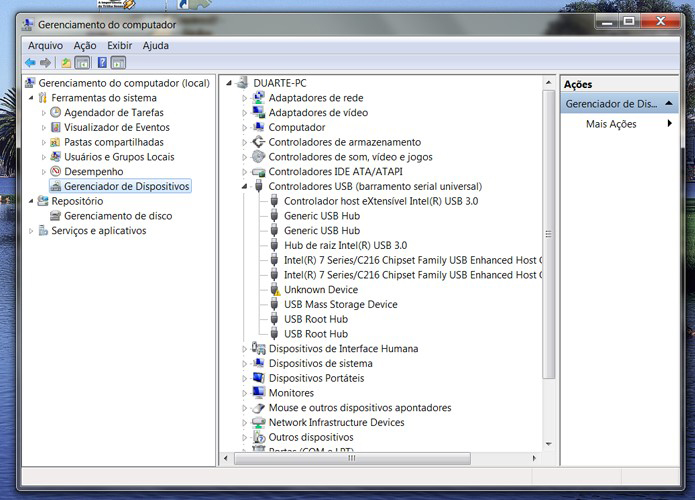This screenshot has height=500, width=695.
Task: Open the Exibir menu
Action: [x=119, y=46]
